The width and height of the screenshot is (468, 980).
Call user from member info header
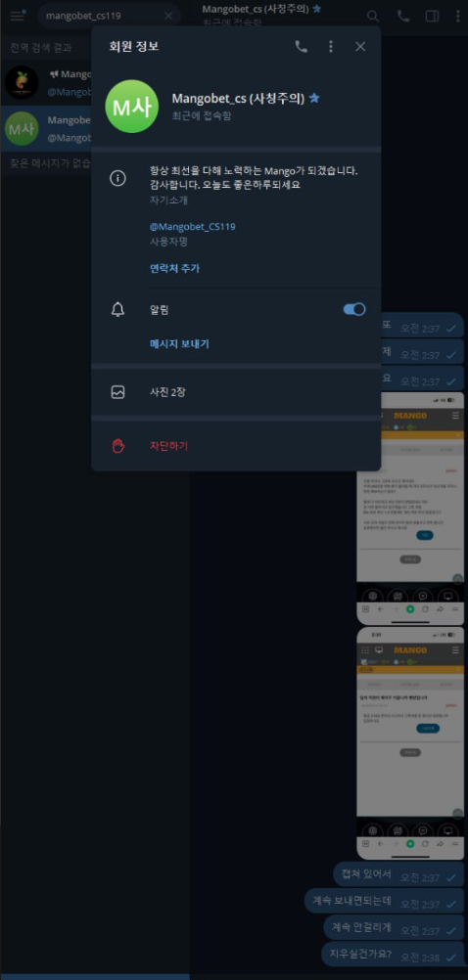(301, 46)
